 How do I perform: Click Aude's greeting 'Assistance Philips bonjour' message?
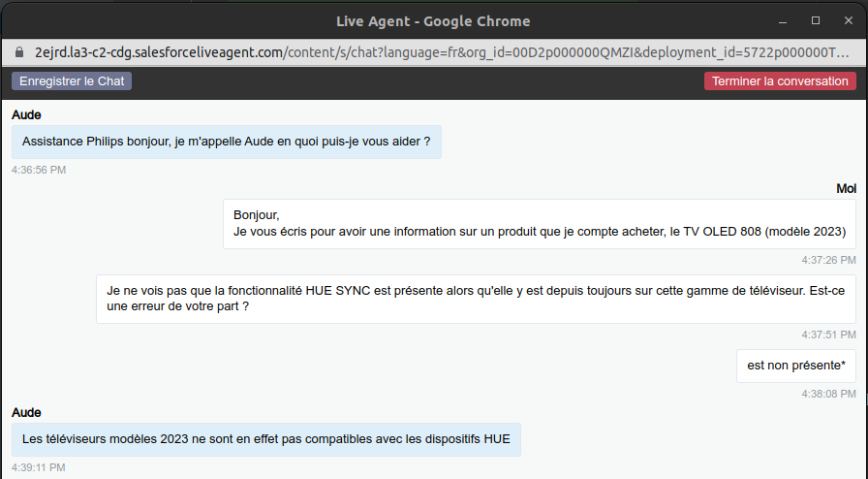(x=227, y=142)
